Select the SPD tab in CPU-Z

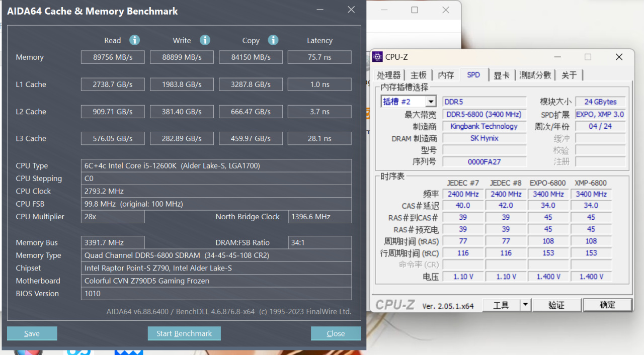coord(473,75)
